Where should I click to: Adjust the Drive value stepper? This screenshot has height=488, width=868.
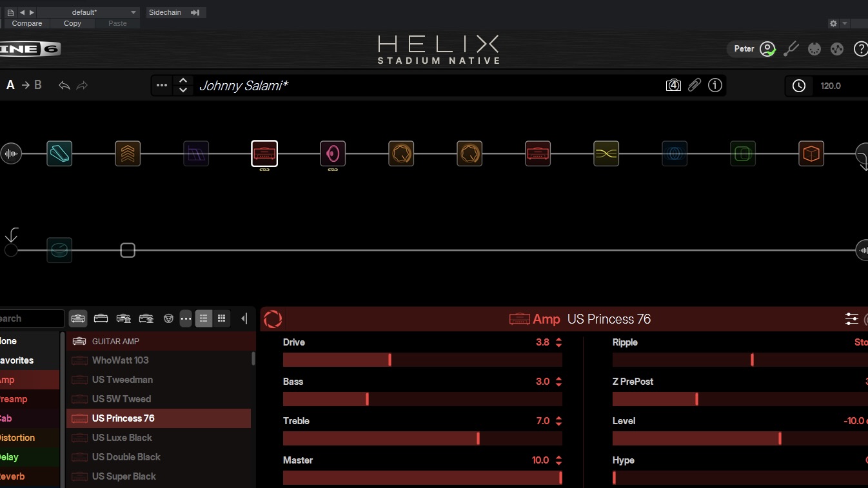click(x=558, y=342)
